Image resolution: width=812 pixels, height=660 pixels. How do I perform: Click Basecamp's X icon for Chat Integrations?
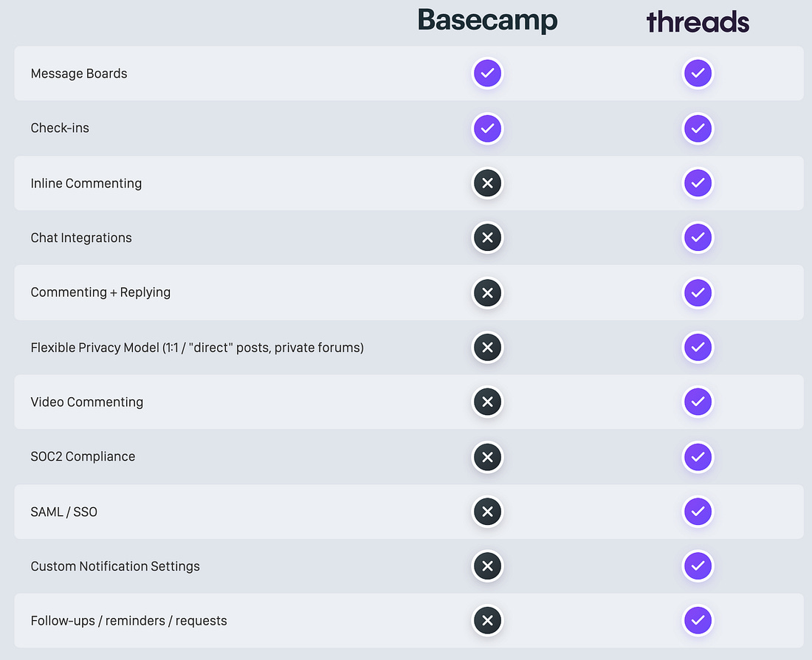(x=487, y=237)
